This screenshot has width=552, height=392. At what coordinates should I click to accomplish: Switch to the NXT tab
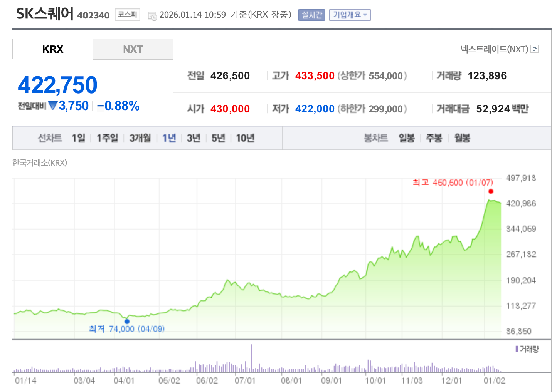[x=133, y=49]
